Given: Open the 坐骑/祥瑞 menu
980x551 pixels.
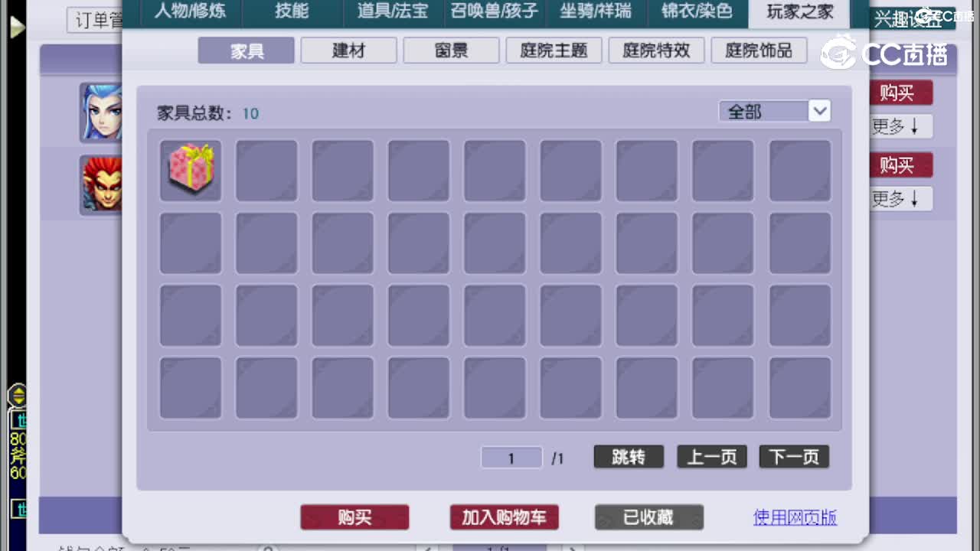Looking at the screenshot, I should (595, 12).
